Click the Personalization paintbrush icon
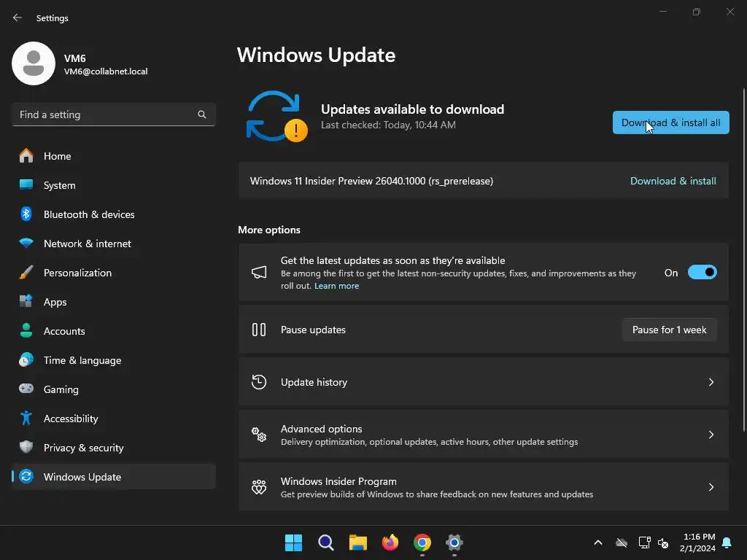Image resolution: width=747 pixels, height=560 pixels. click(x=26, y=273)
